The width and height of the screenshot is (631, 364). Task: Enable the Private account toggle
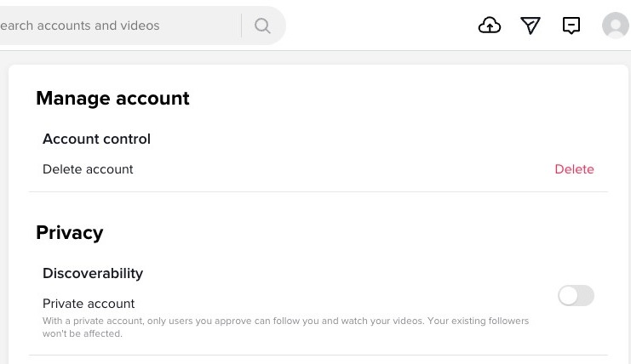click(576, 296)
